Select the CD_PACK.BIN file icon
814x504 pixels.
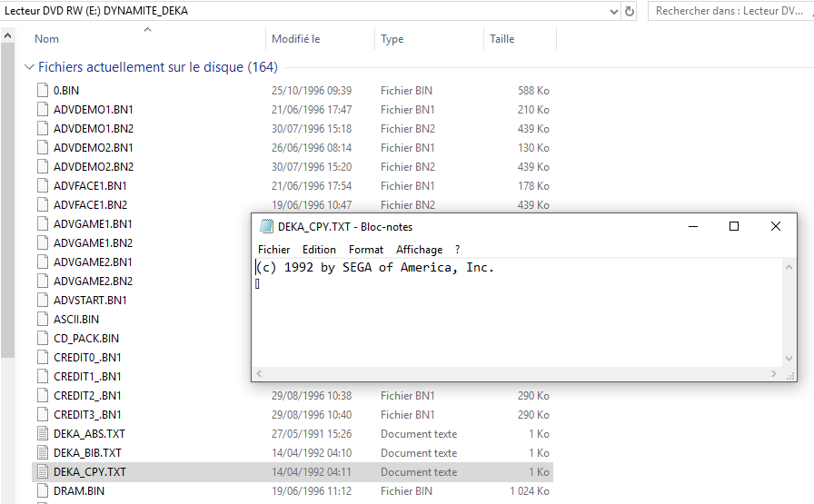pyautogui.click(x=43, y=339)
